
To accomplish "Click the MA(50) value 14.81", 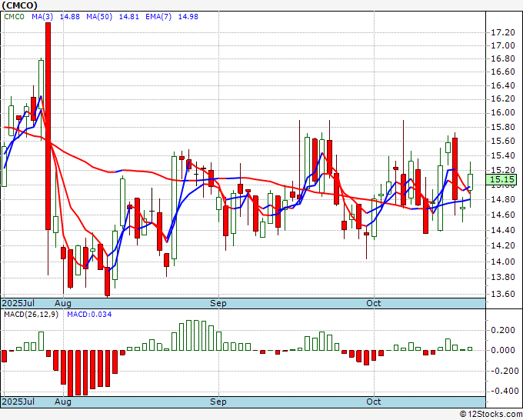I will pos(128,17).
